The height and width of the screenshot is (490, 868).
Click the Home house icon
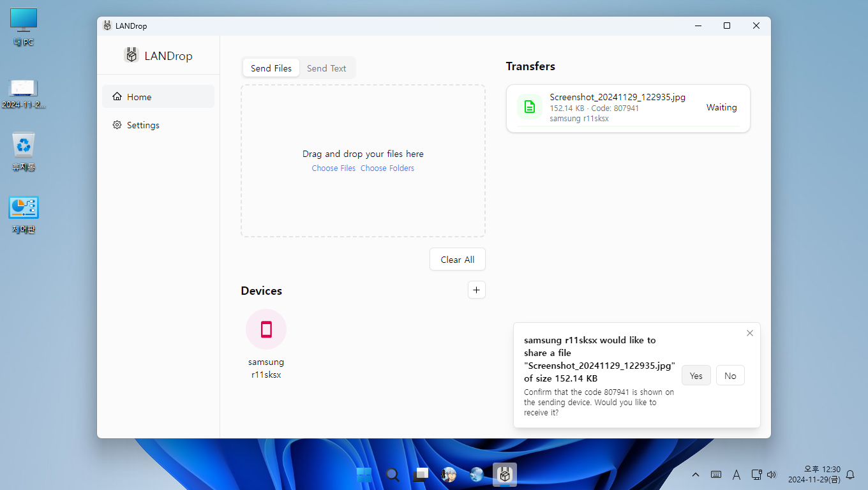pos(117,97)
